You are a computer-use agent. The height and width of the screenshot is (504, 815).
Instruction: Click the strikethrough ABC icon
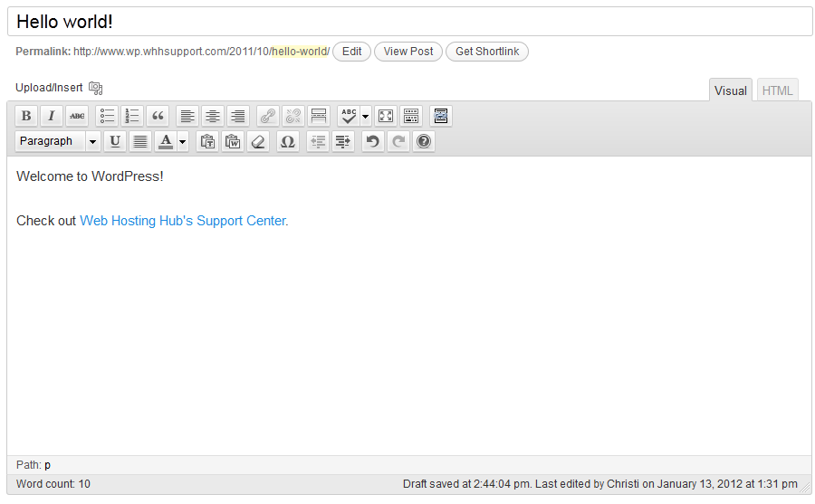pyautogui.click(x=77, y=116)
